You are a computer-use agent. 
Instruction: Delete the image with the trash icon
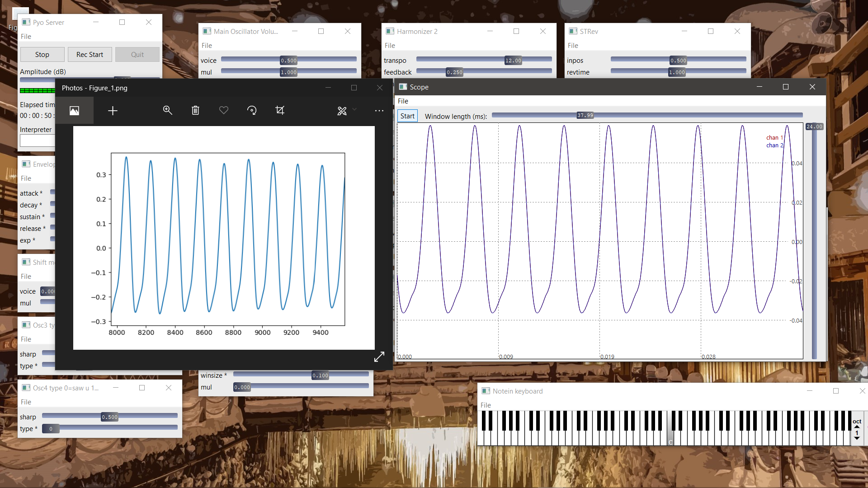[195, 111]
